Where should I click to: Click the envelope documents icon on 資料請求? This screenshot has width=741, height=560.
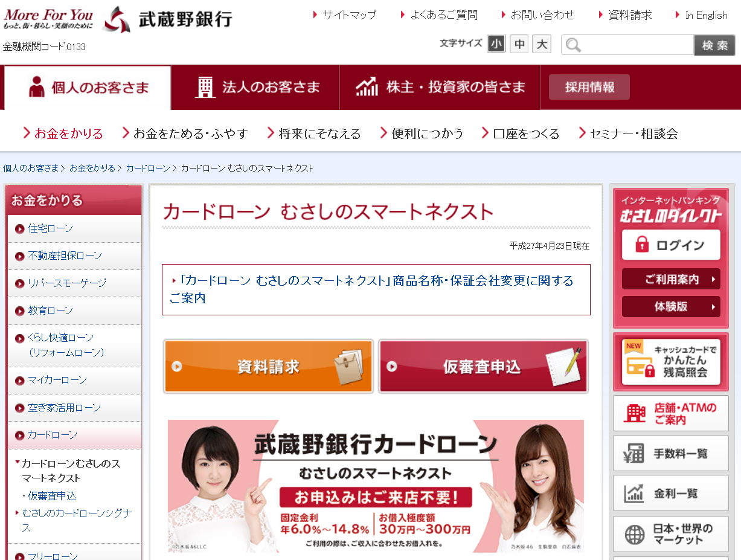348,367
